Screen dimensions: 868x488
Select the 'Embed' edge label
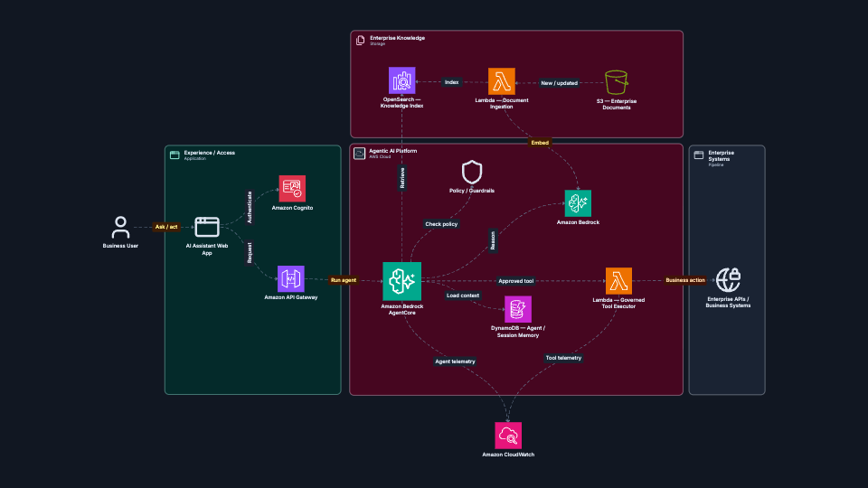[x=540, y=143]
